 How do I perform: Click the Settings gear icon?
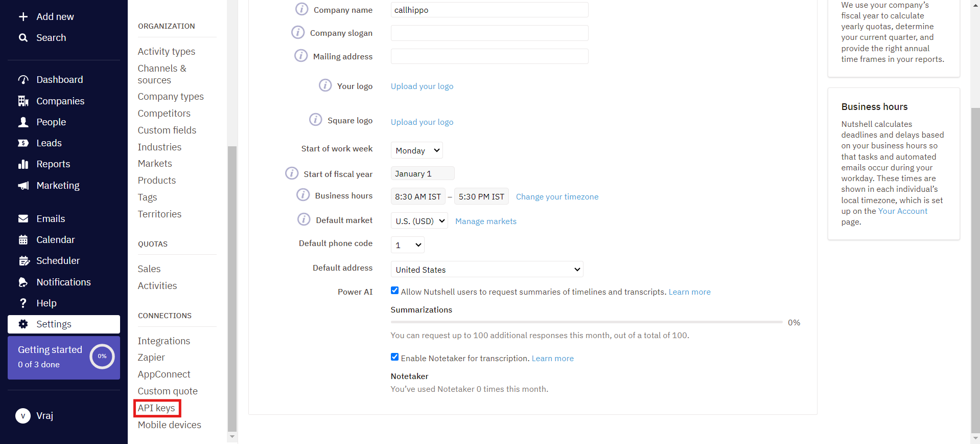[x=23, y=324]
